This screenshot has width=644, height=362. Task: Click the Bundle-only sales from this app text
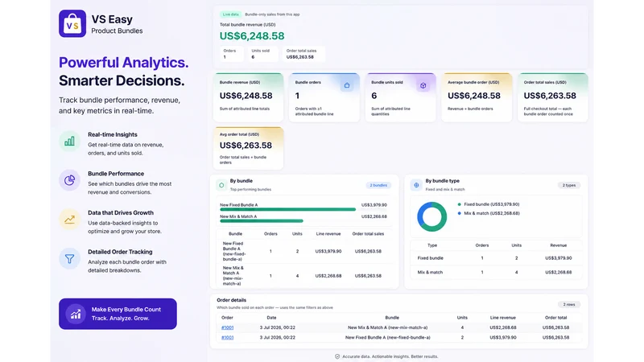point(272,14)
